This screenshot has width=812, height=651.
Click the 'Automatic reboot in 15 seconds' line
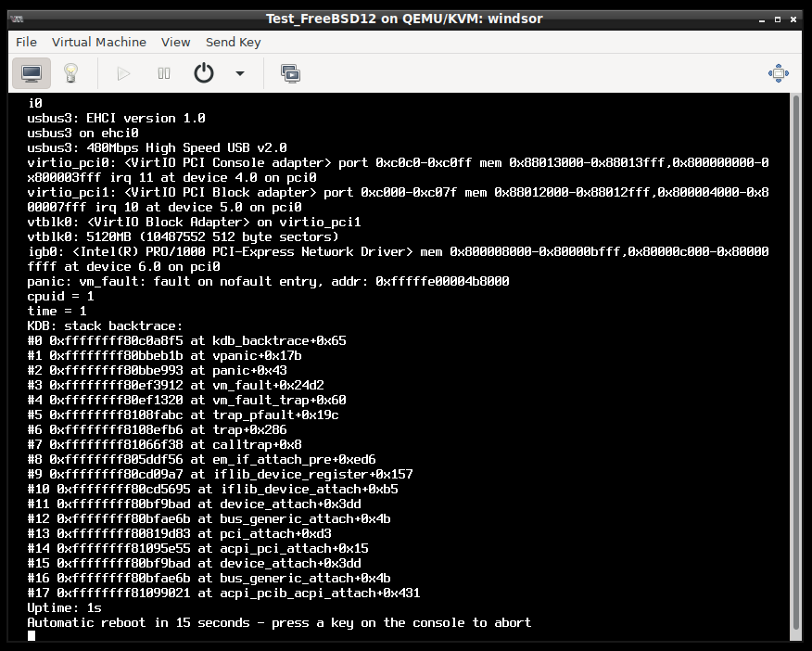tap(279, 623)
